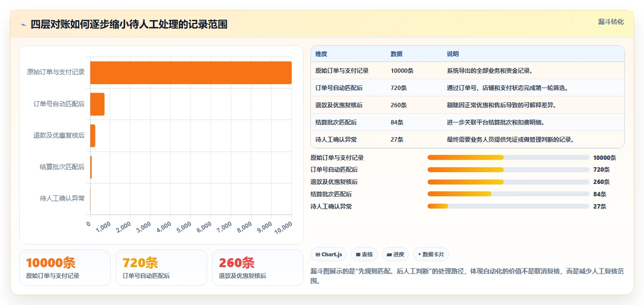Select the 进度 tag

click(x=396, y=254)
